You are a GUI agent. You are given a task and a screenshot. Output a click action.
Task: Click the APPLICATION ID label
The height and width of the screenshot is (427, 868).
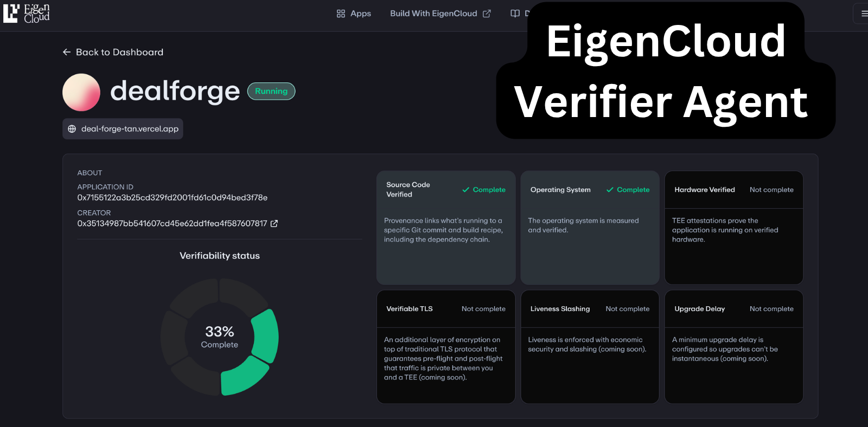point(105,187)
